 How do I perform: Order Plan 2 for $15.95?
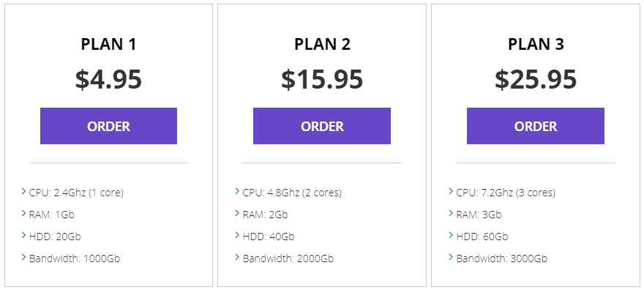point(321,126)
